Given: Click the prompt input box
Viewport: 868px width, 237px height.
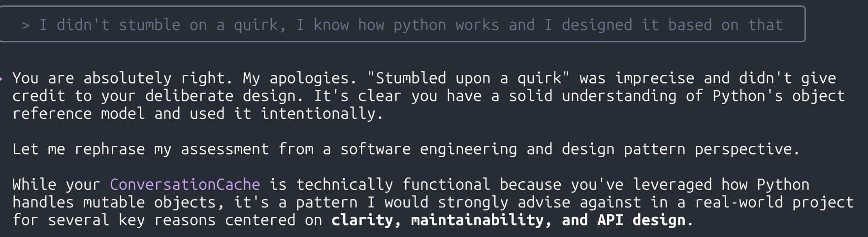Looking at the screenshot, I should coord(402,24).
